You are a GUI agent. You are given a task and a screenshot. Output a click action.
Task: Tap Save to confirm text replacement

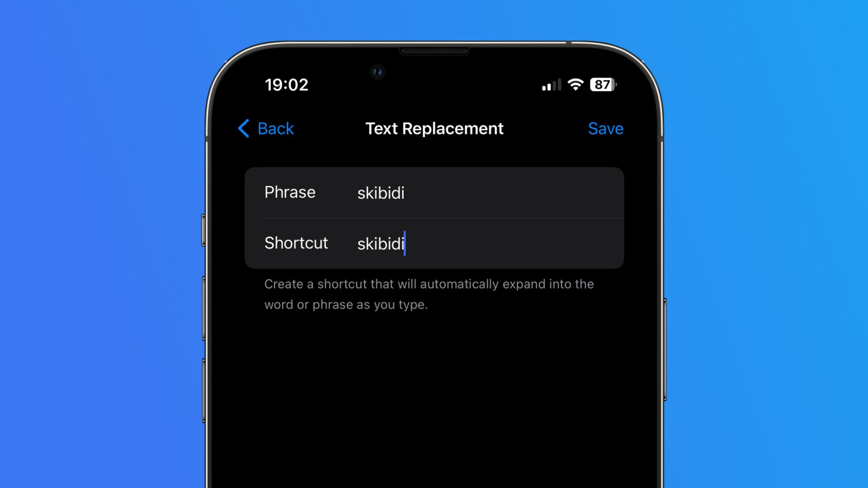[x=605, y=128]
